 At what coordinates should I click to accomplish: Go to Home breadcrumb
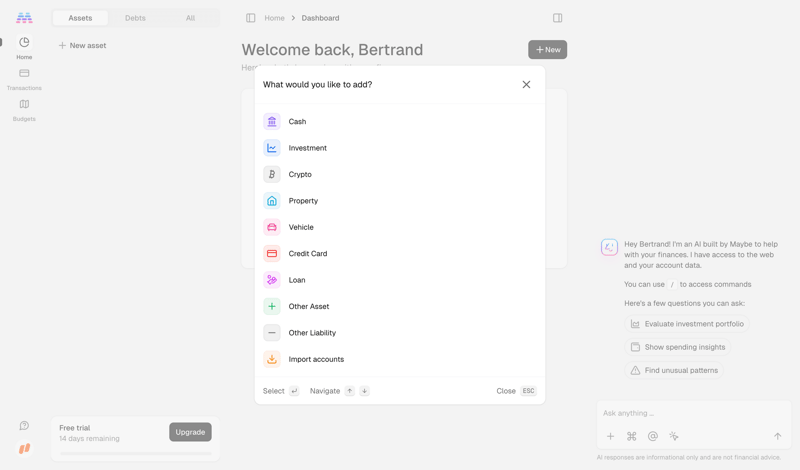(274, 18)
